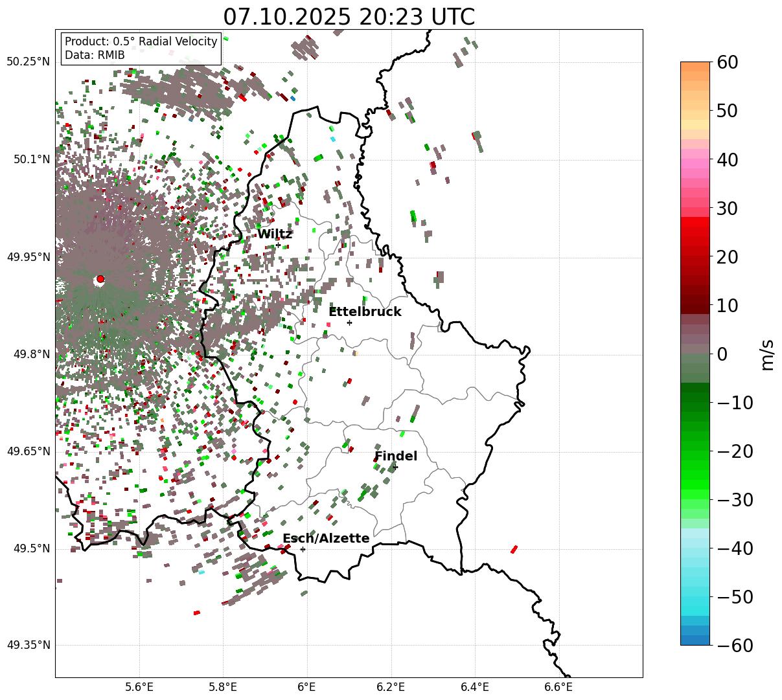This screenshot has height=700, width=782.
Task: Click the 6.6°E longitude label
Action: point(558,687)
